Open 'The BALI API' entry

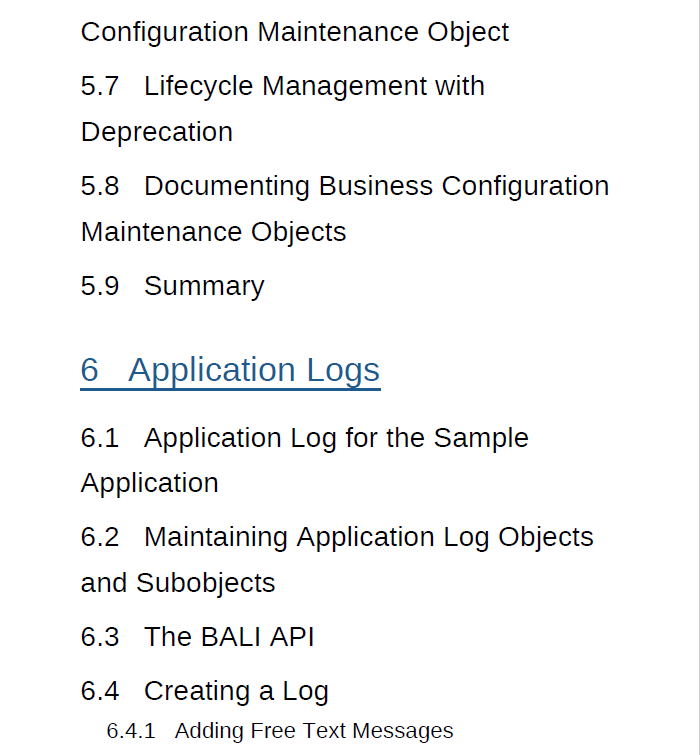pyautogui.click(x=229, y=637)
